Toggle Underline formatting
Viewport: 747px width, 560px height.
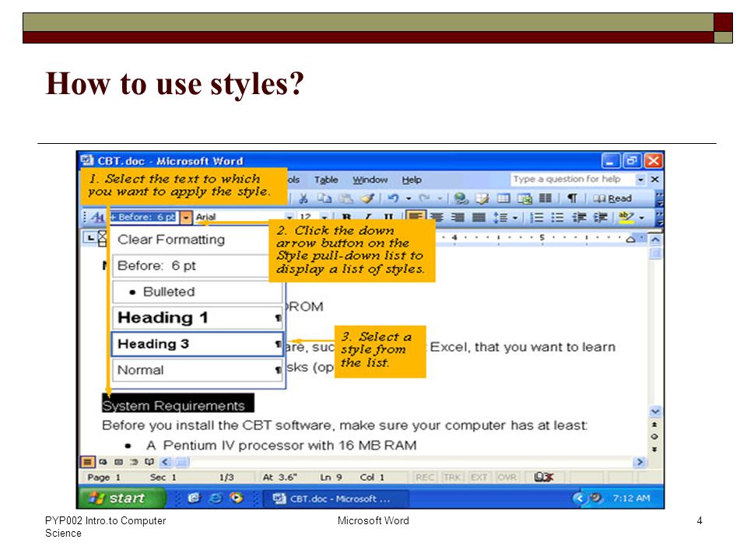388,218
